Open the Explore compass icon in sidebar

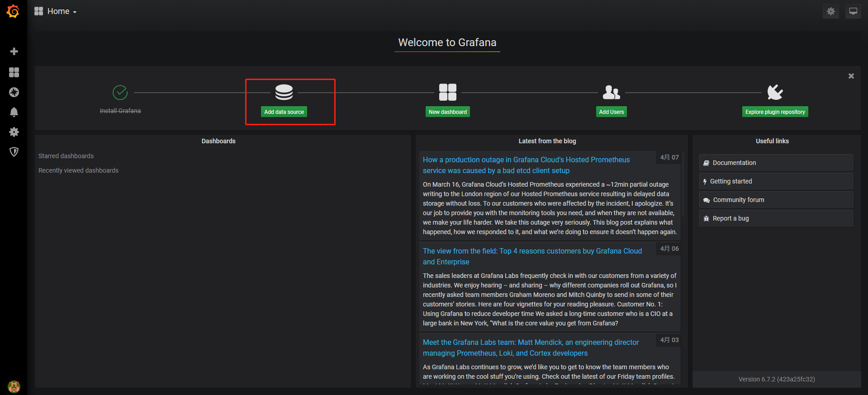tap(14, 92)
